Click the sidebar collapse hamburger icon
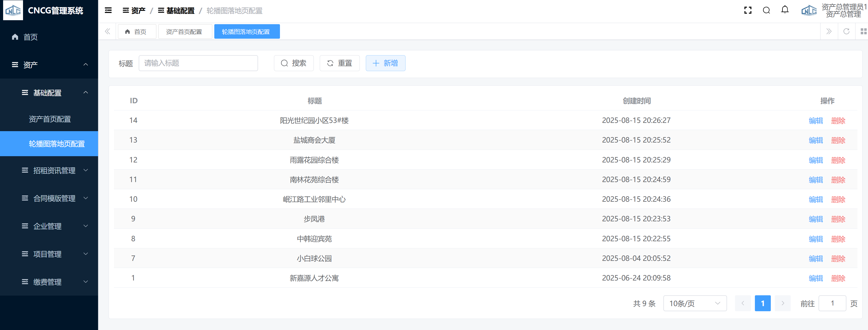 tap(108, 11)
